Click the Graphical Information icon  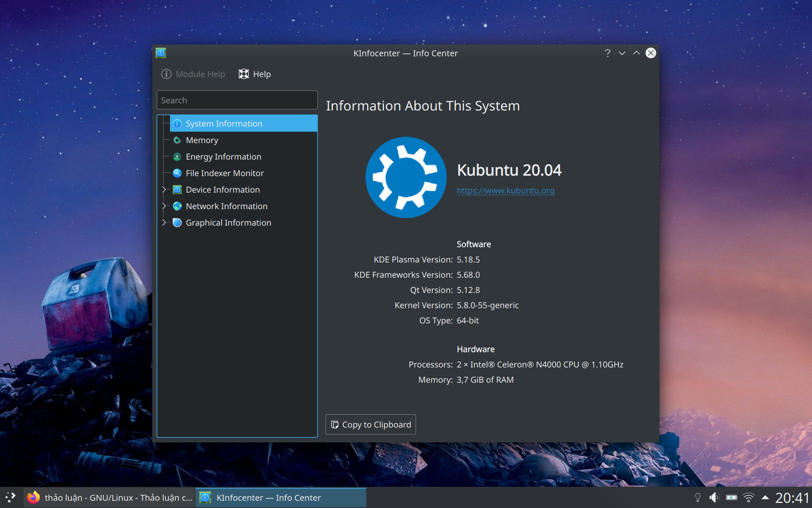click(177, 223)
